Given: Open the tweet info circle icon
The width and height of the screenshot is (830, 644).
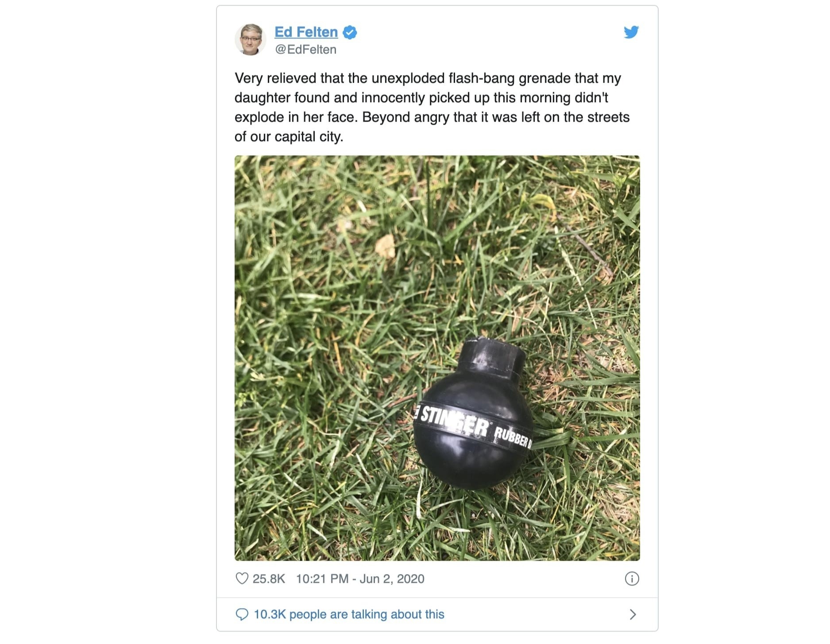Looking at the screenshot, I should tap(632, 578).
